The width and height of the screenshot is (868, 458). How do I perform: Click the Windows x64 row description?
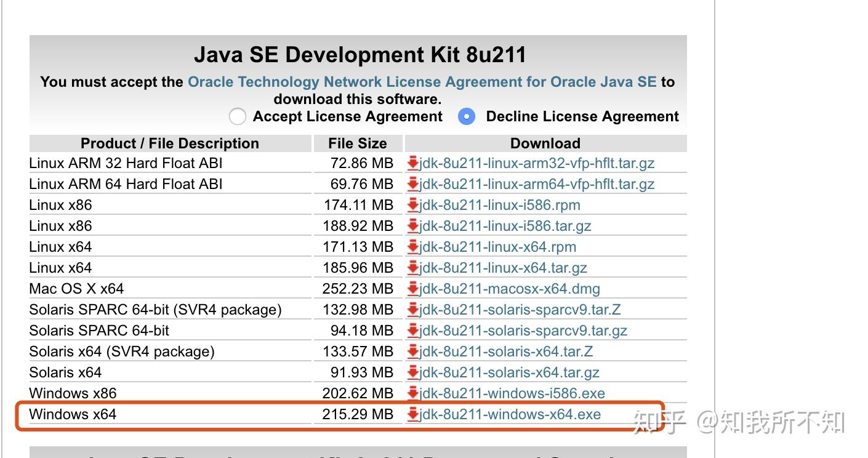73,414
